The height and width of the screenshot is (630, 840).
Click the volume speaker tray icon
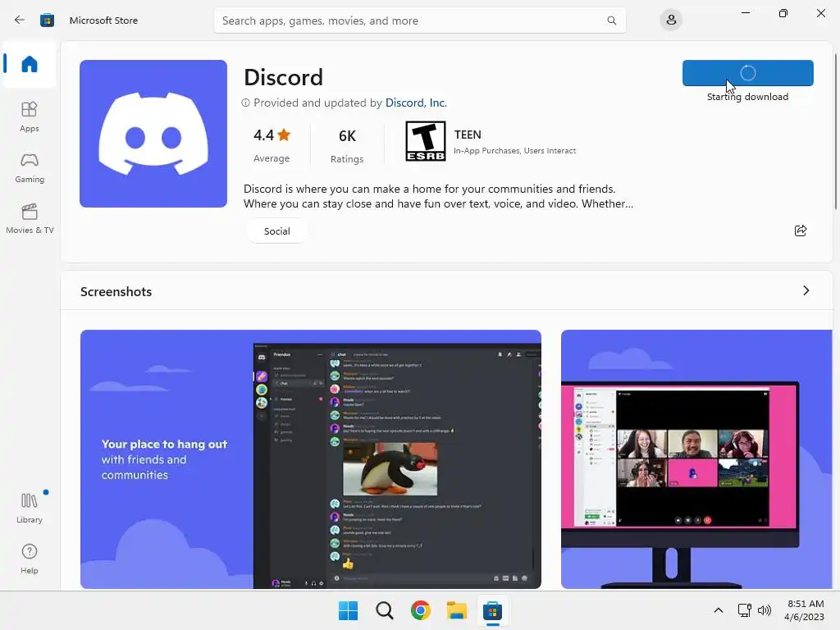(x=765, y=610)
